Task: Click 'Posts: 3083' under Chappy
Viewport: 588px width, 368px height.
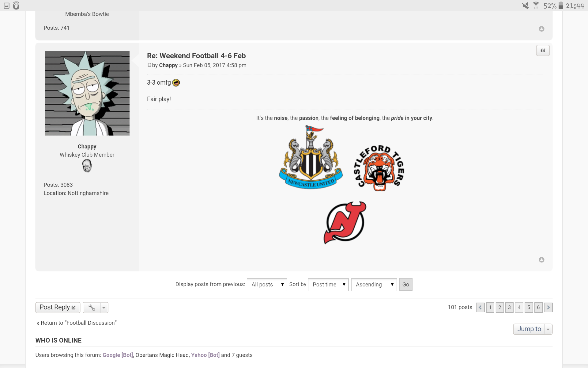Action: pyautogui.click(x=58, y=185)
